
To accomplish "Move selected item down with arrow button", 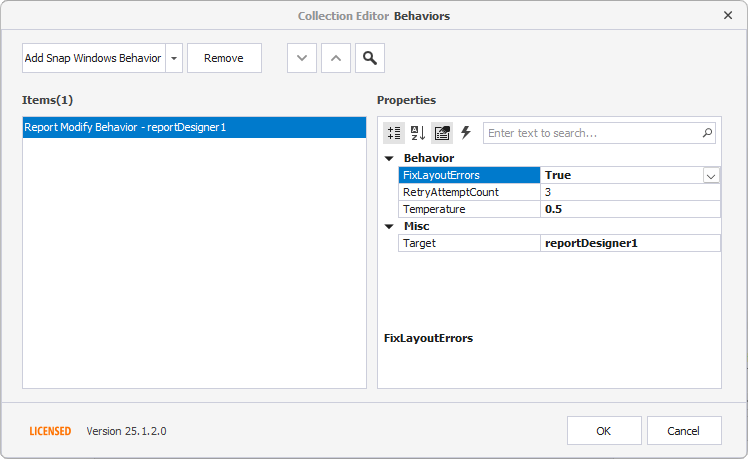I will pyautogui.click(x=302, y=58).
